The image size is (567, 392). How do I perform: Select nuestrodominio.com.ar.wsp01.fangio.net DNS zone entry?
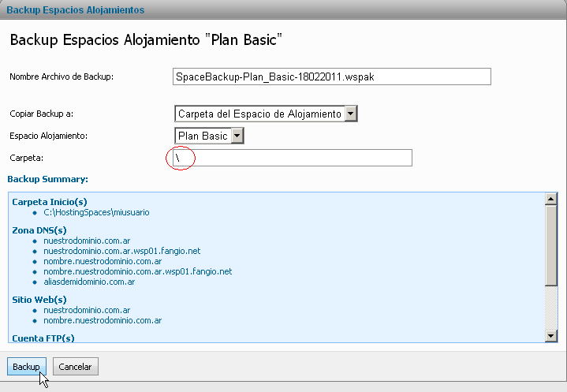point(122,251)
